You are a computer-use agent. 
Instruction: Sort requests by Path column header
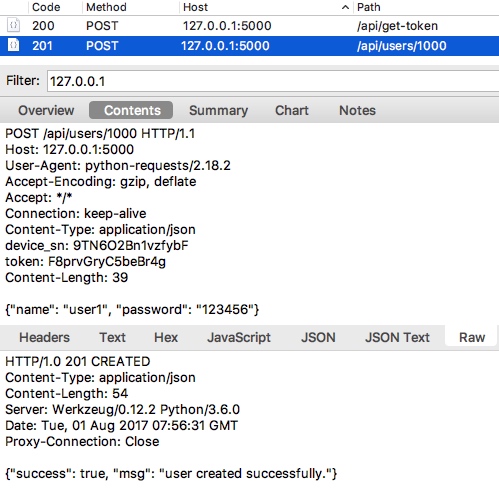pyautogui.click(x=369, y=7)
